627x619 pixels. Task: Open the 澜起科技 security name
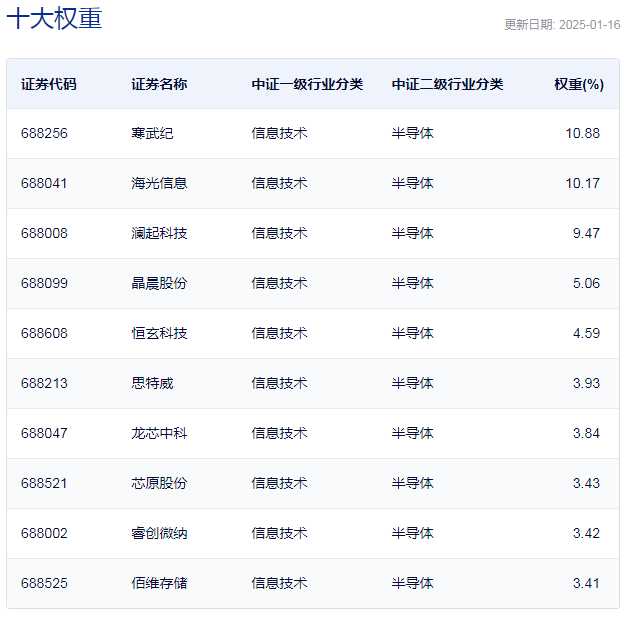pyautogui.click(x=159, y=233)
